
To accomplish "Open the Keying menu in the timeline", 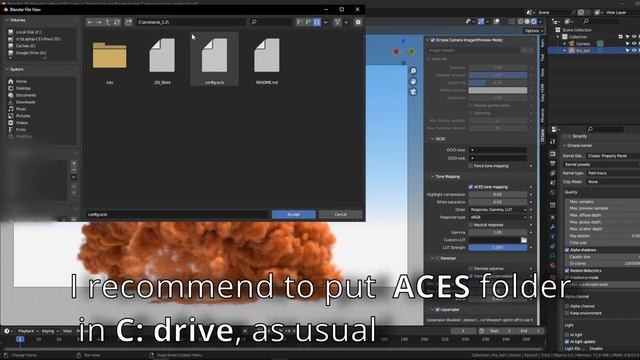I will (x=49, y=331).
